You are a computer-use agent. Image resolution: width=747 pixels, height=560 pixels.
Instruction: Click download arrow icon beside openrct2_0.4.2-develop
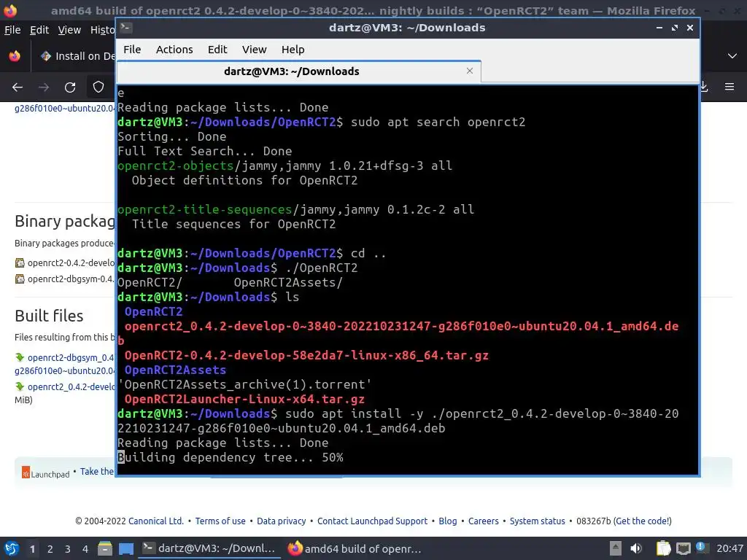point(20,386)
